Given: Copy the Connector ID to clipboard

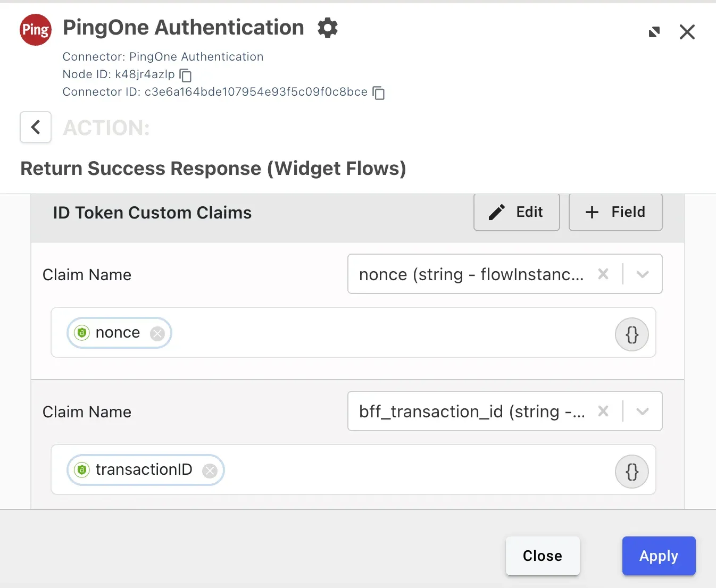Looking at the screenshot, I should (x=379, y=93).
